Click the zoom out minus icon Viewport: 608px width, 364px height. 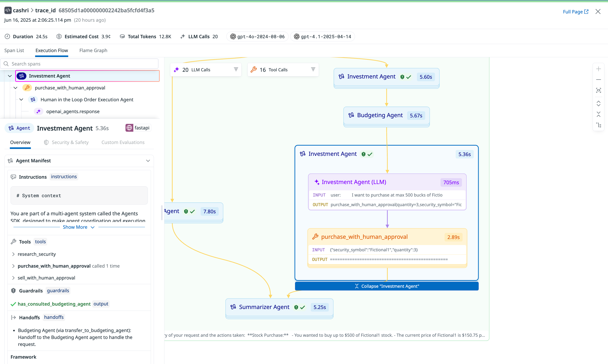[x=598, y=79]
